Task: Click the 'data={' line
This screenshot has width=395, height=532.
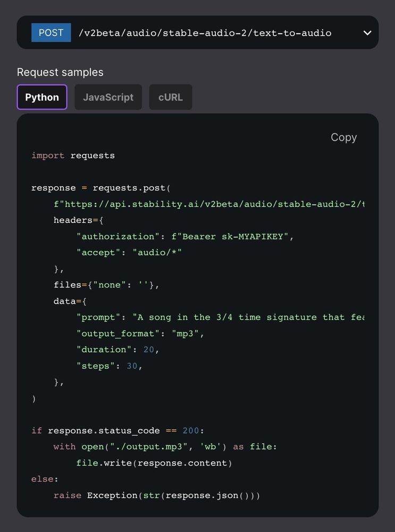Action: point(70,301)
